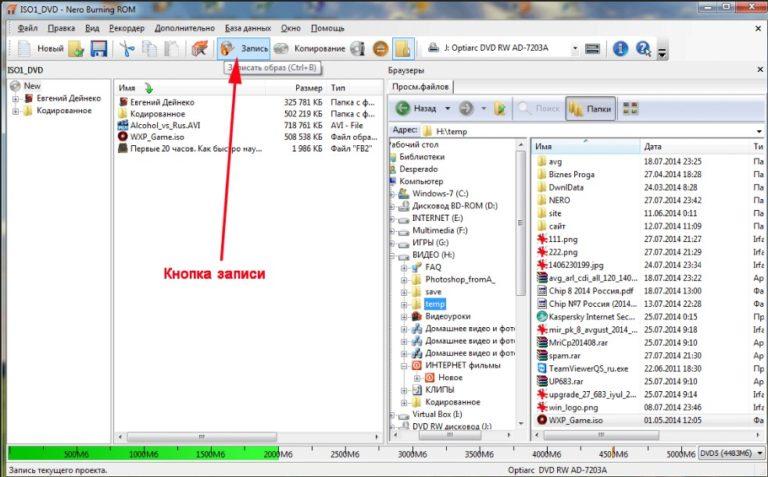Click the Копирование disc copy button
Image resolution: width=768 pixels, height=477 pixels.
click(x=310, y=48)
